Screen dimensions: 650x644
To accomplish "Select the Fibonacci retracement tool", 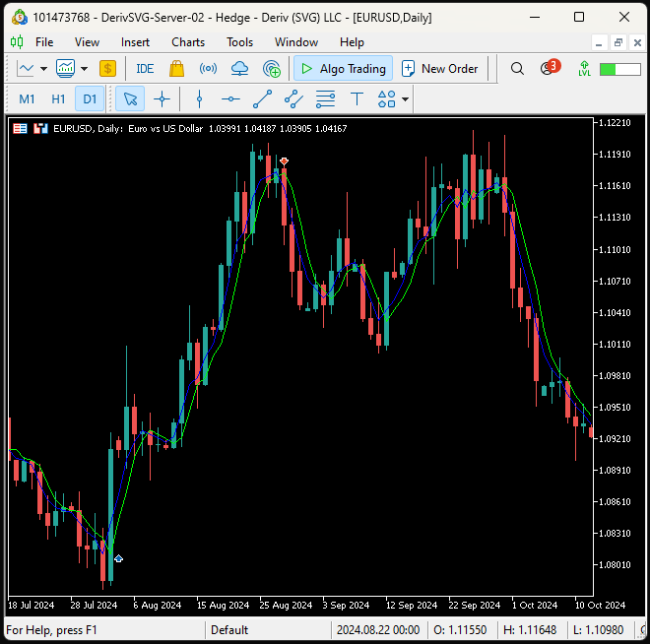I will point(325,99).
